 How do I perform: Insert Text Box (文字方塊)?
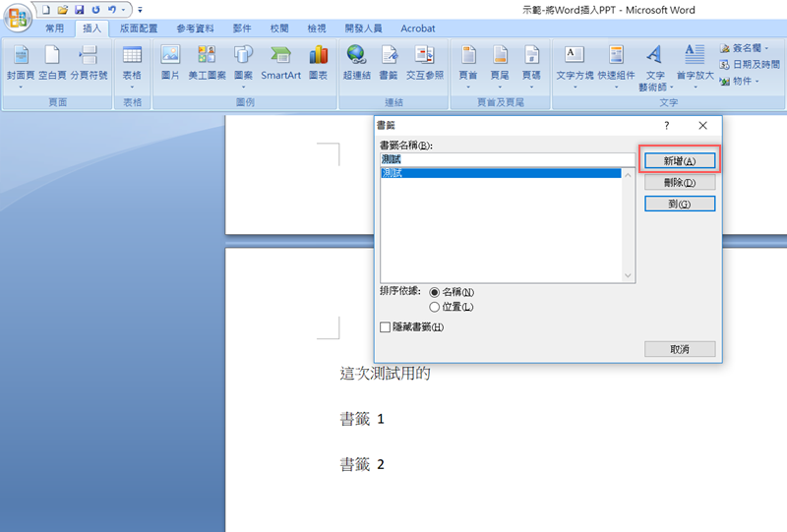575,68
